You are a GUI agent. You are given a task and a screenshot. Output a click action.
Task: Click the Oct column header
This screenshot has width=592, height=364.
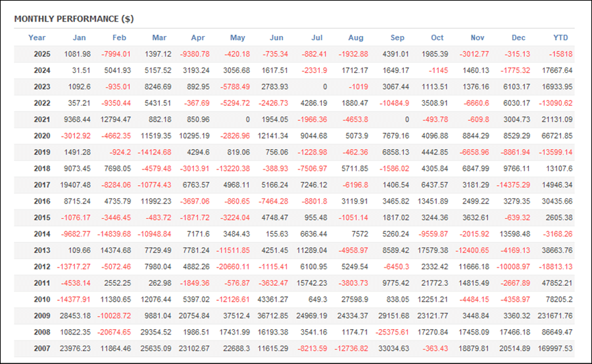point(437,37)
